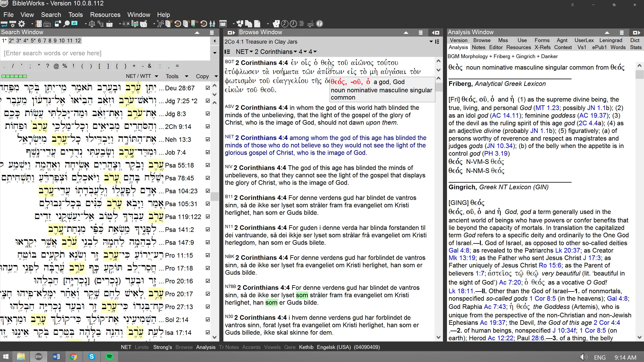This screenshot has height=362, width=644.
Task: Open Search Window options menu icon
Action: 212,32
